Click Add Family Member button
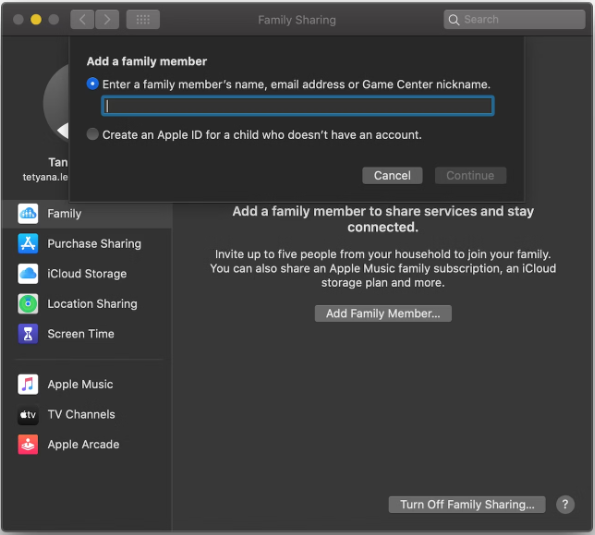This screenshot has width=595, height=535. pyautogui.click(x=383, y=313)
